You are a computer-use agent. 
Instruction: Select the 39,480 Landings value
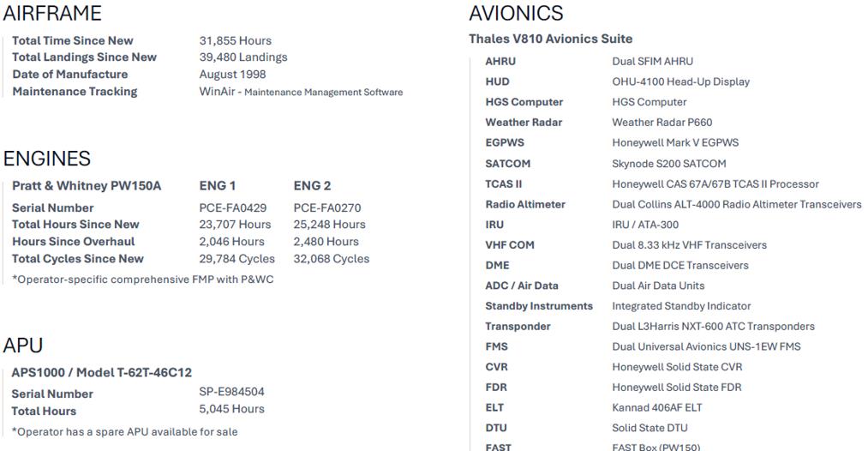click(x=243, y=57)
